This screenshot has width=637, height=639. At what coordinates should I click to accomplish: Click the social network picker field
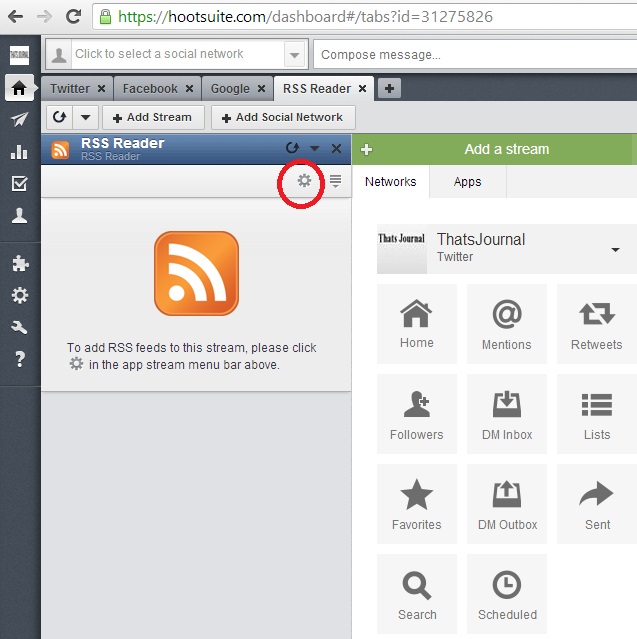tap(177, 54)
